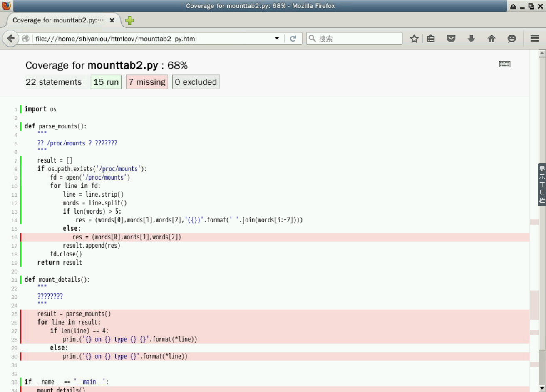Click 'if len(line) == 4:' line

(x=79, y=331)
